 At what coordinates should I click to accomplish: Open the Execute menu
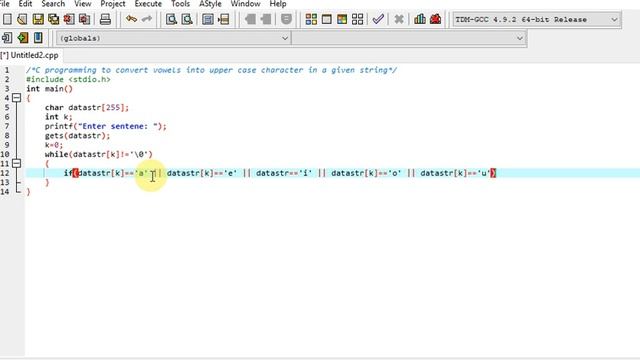148,4
